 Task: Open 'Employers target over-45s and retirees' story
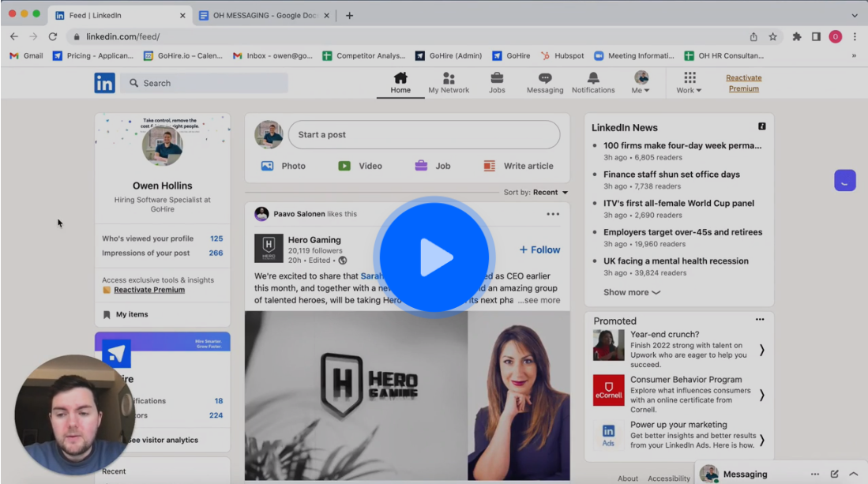(682, 232)
